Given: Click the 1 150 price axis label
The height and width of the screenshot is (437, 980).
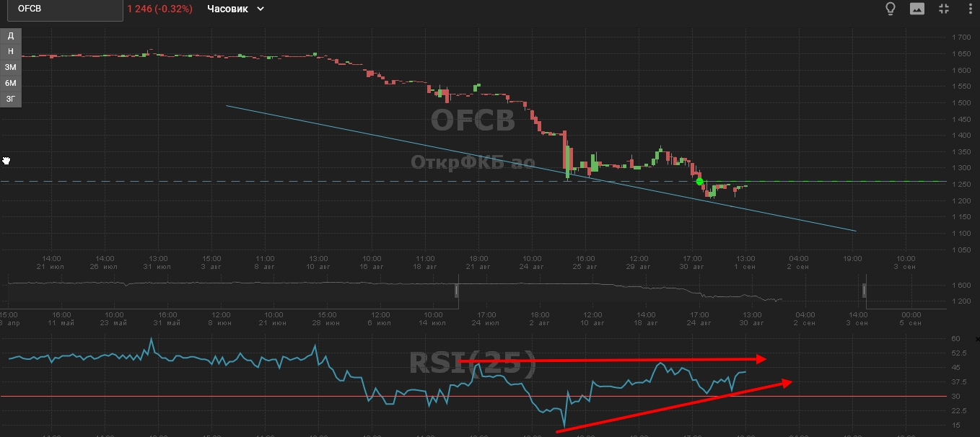Looking at the screenshot, I should point(961,217).
